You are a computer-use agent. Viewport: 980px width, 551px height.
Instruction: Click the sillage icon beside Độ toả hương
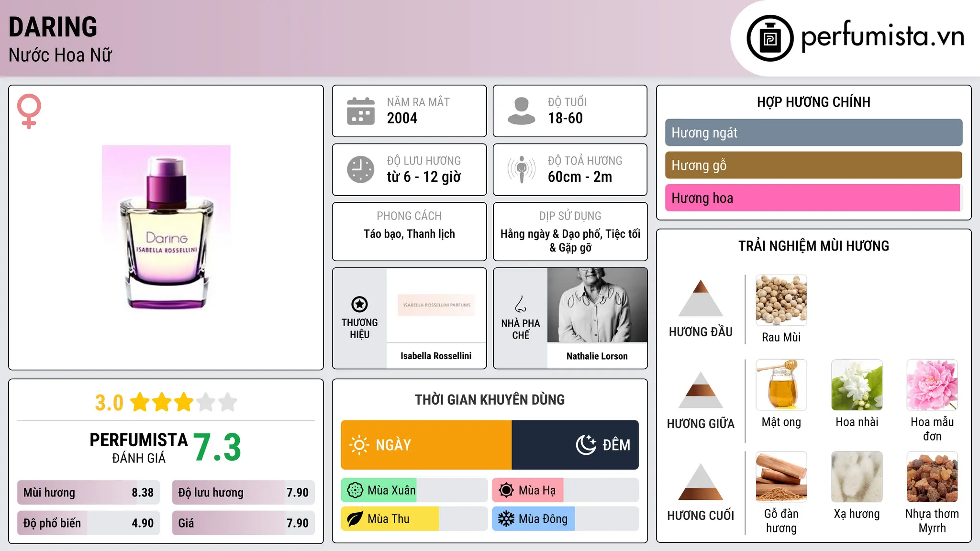pos(521,169)
